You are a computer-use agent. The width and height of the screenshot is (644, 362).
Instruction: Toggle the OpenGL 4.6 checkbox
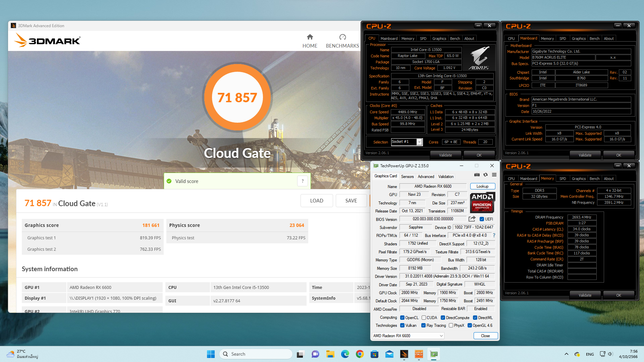pyautogui.click(x=470, y=325)
